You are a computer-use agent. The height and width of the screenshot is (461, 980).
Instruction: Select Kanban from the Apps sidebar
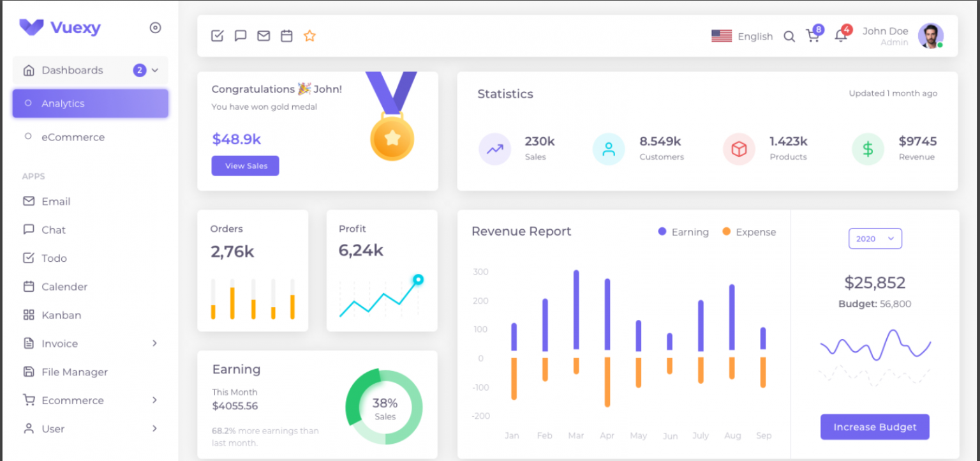(x=61, y=315)
